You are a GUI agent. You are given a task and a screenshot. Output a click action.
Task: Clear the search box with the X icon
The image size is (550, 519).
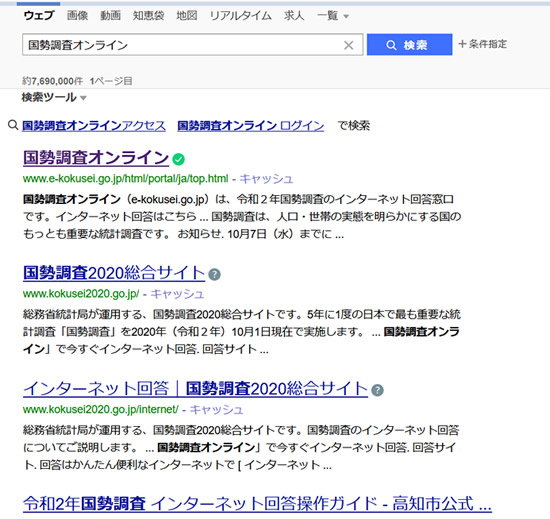[x=348, y=45]
